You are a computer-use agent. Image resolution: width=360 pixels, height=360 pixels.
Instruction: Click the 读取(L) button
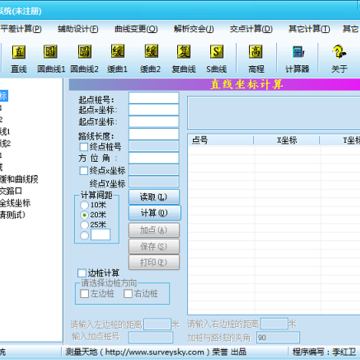154,197
